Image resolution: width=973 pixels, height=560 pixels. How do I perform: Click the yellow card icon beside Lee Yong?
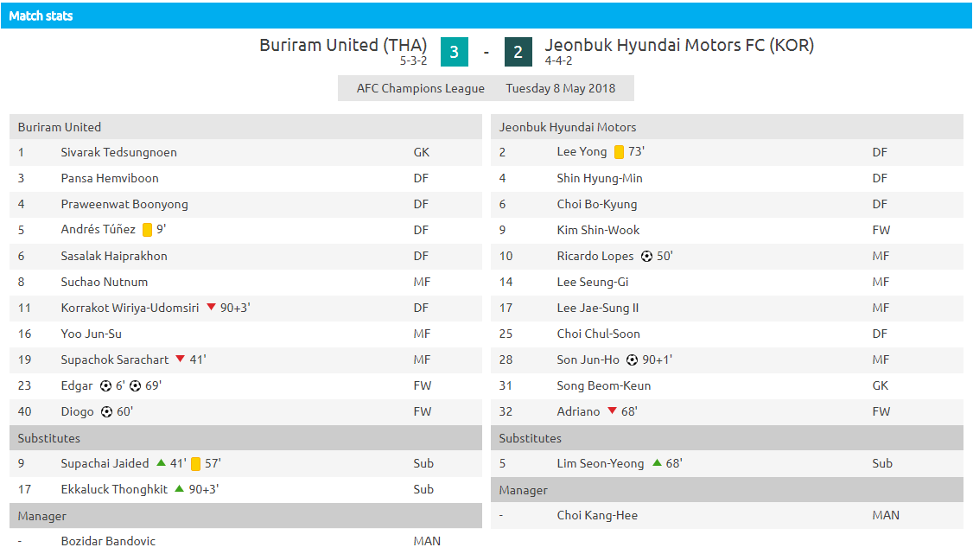point(619,152)
